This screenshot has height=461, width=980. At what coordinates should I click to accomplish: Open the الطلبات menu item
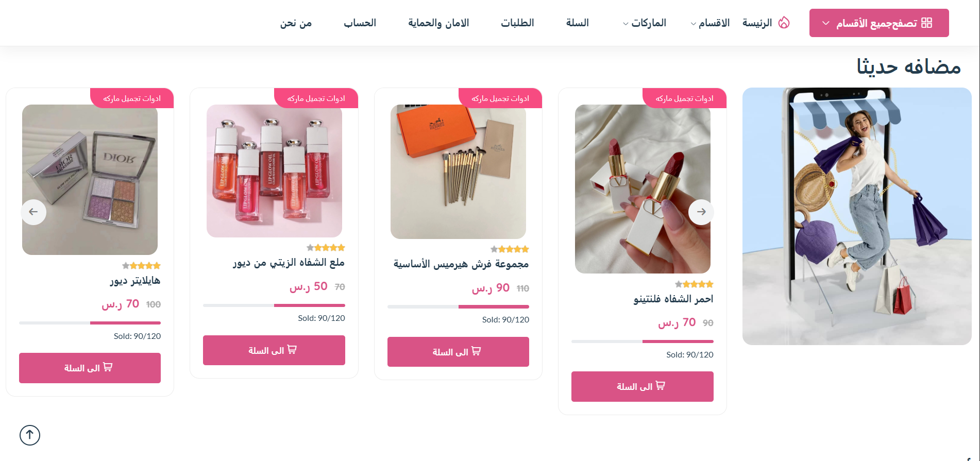517,23
